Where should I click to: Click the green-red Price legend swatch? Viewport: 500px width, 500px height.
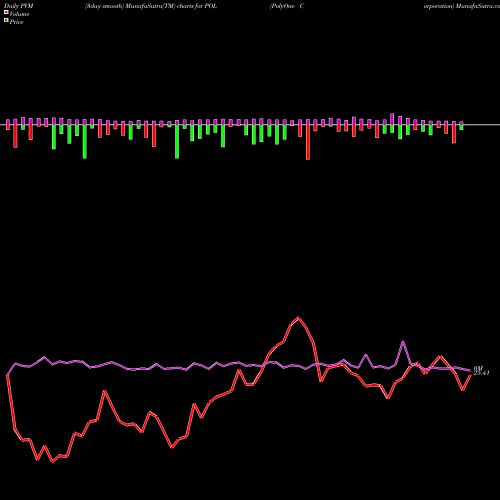6,21
